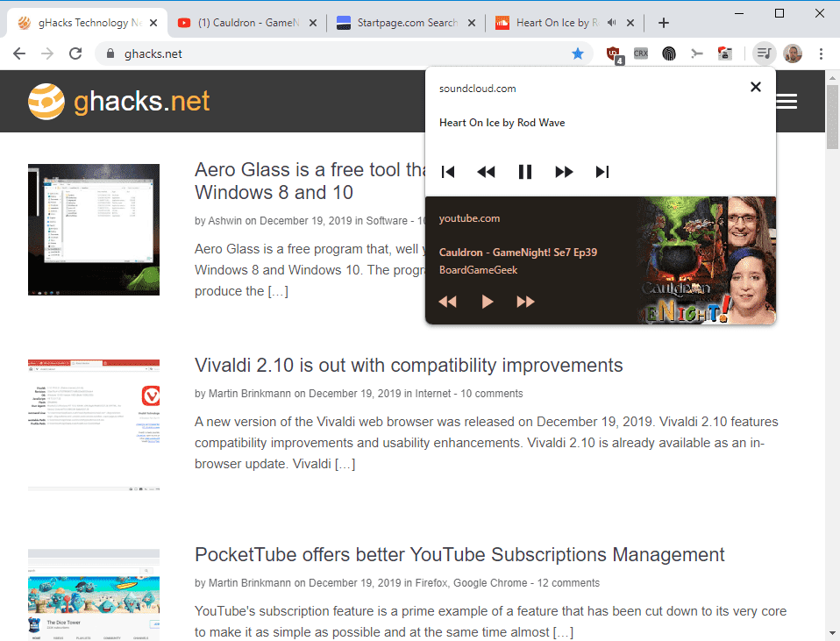Play the Cauldron GameNight YouTube video
Viewport: 840px width, 641px height.
pyautogui.click(x=487, y=302)
